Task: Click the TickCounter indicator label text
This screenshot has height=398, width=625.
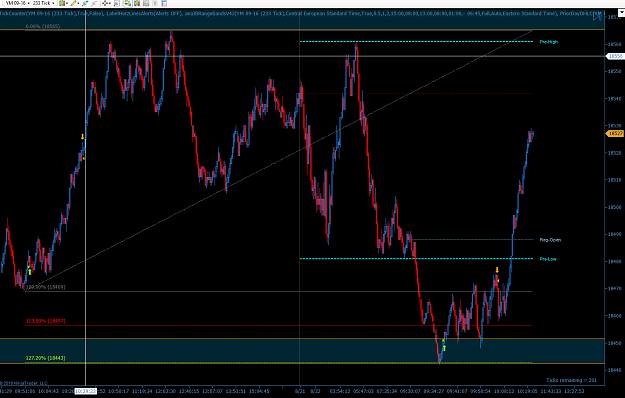Action: (52, 14)
